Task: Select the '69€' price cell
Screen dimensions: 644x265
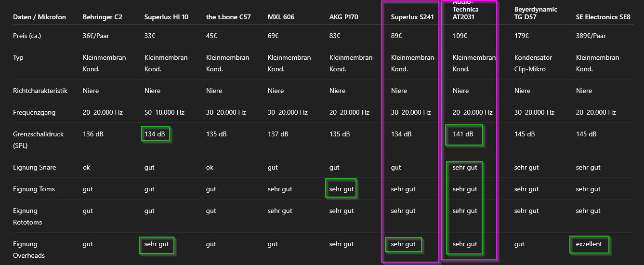Action: pyautogui.click(x=273, y=36)
